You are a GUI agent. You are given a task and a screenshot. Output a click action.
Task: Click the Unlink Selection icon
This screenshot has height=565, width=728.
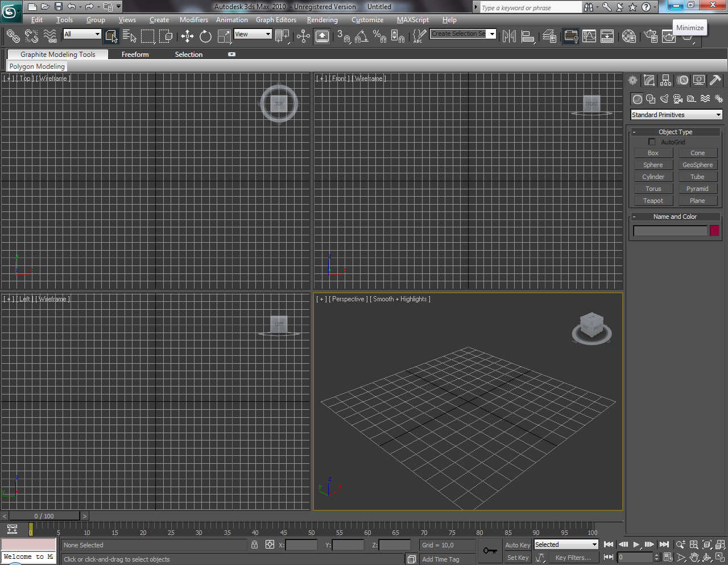tap(32, 37)
